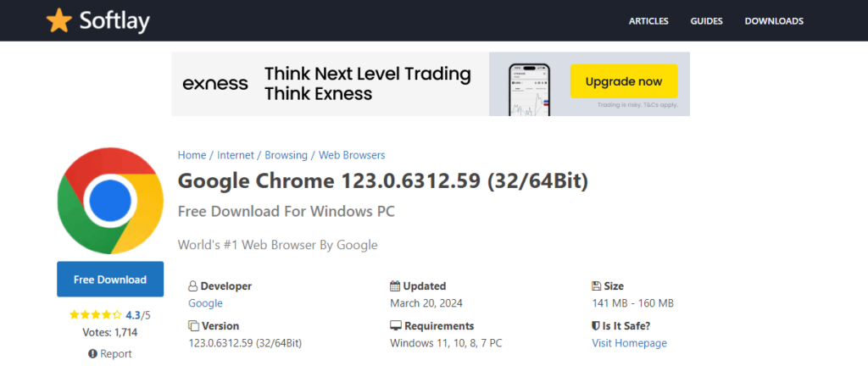Click the Is It Safe shield icon
The height and width of the screenshot is (366, 868).
click(595, 325)
